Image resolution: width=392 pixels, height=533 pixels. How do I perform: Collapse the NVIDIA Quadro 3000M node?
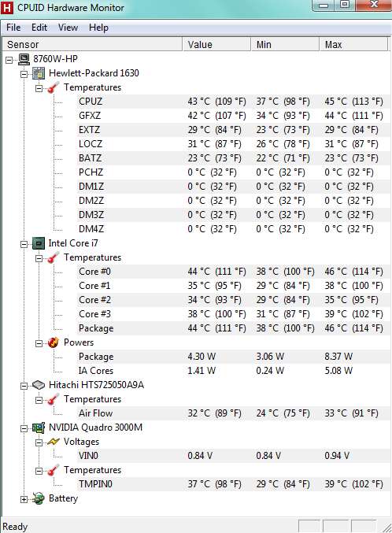(x=24, y=428)
